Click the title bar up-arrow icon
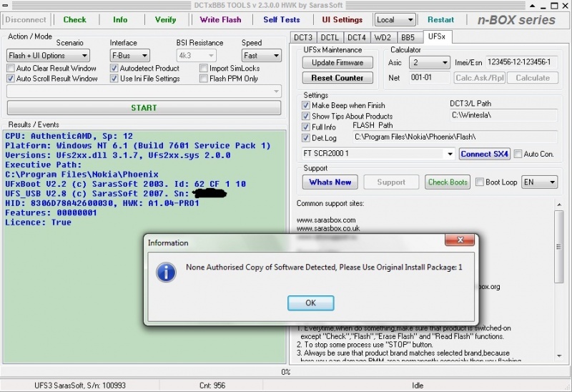The image size is (572, 392). [x=532, y=6]
